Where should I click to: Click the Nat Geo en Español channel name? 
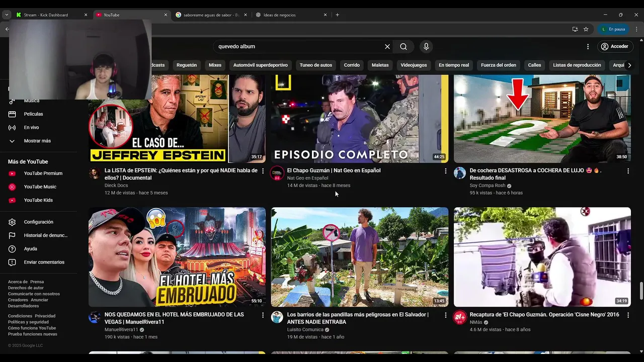pyautogui.click(x=307, y=178)
